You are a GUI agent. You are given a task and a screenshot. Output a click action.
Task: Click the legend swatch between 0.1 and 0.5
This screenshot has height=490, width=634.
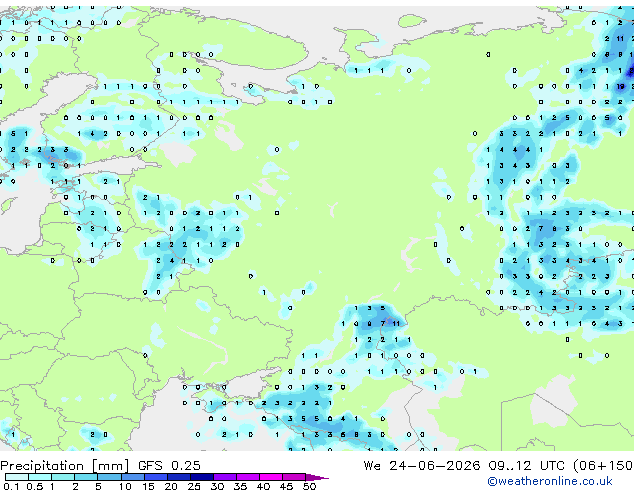[x=17, y=477]
